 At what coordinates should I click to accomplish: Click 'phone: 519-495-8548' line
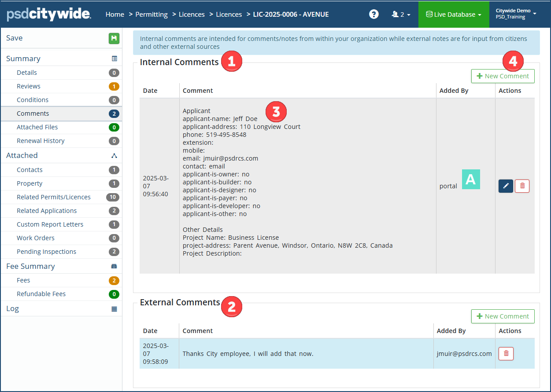tap(214, 135)
